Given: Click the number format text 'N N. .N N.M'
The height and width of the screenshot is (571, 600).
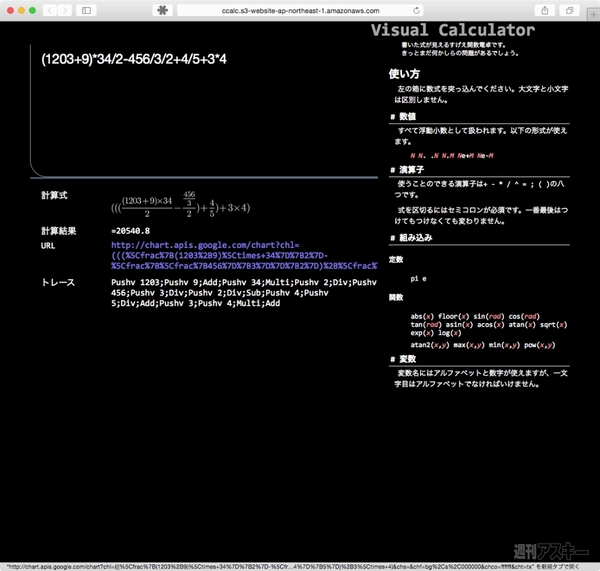Looking at the screenshot, I should pos(452,155).
